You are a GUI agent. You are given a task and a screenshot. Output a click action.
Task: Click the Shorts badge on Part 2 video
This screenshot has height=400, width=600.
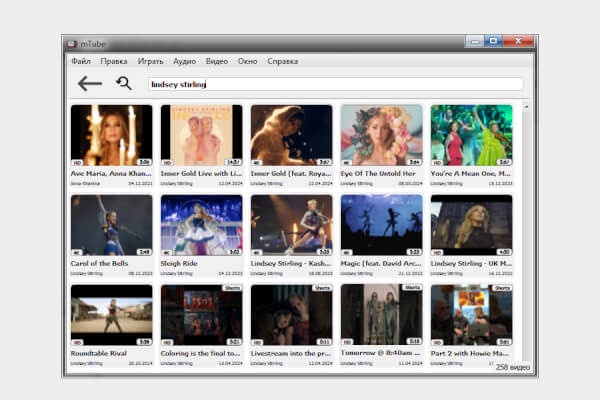[502, 288]
